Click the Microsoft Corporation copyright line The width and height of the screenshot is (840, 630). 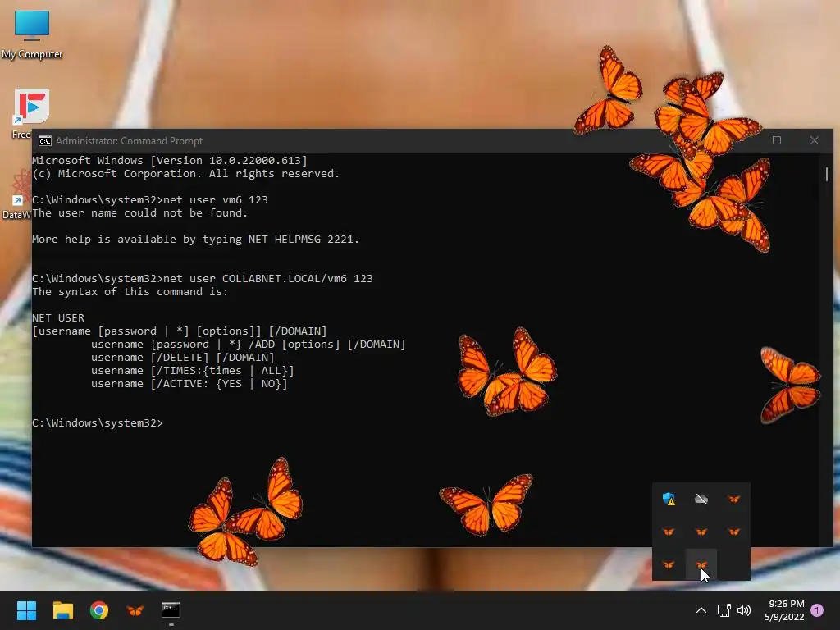pyautogui.click(x=185, y=174)
